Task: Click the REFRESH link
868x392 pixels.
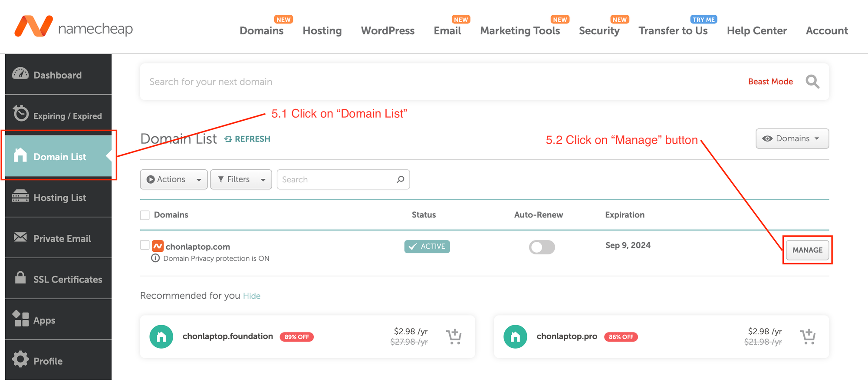Action: 252,139
